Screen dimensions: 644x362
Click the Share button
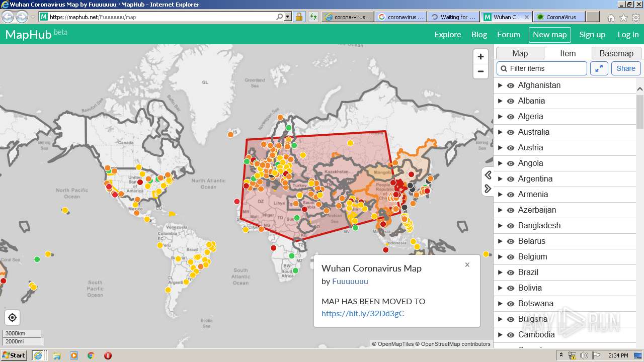[626, 68]
